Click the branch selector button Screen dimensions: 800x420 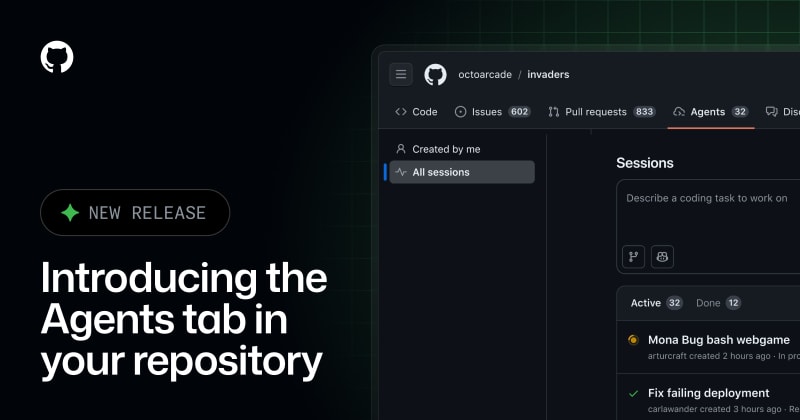click(x=634, y=257)
